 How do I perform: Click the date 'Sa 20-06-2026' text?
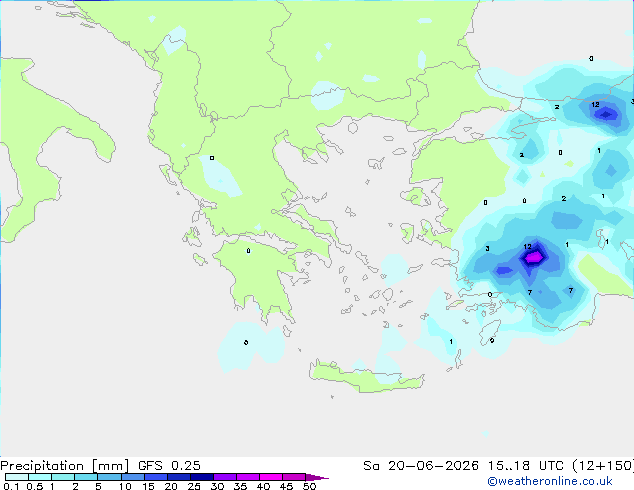click(x=421, y=466)
